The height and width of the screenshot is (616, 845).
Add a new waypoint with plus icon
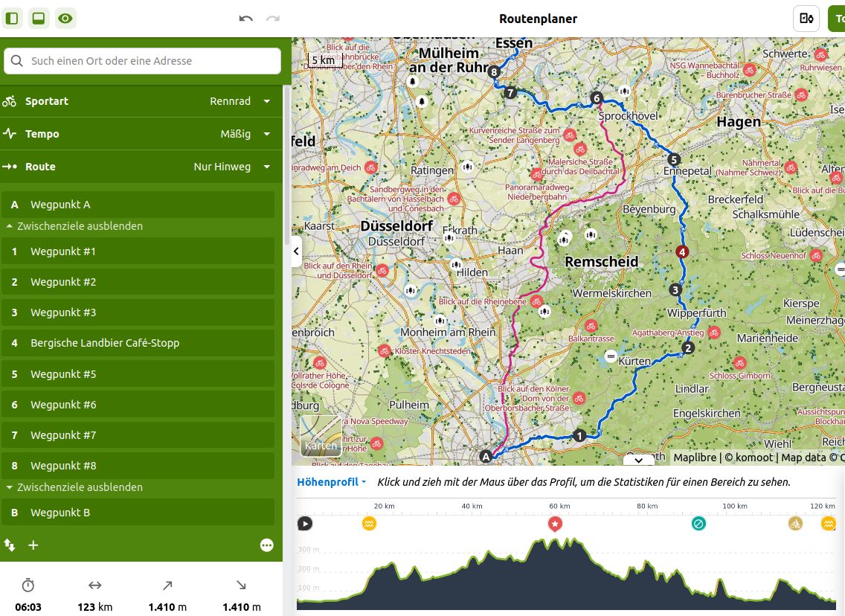pyautogui.click(x=33, y=545)
